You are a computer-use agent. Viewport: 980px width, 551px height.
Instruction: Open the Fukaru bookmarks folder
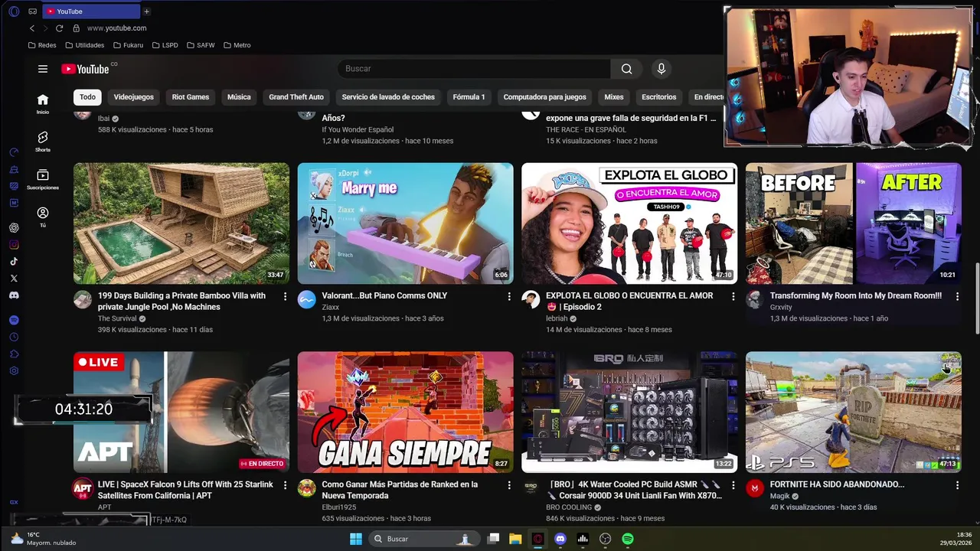[128, 45]
